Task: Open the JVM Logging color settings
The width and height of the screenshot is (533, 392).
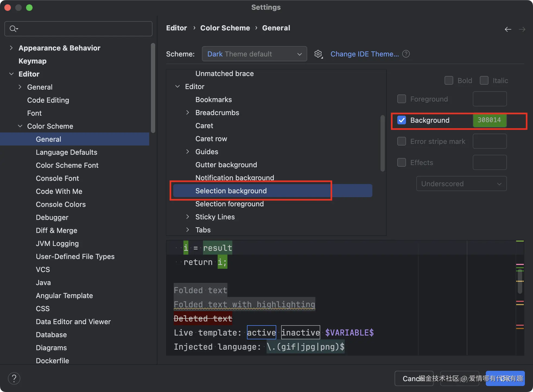Action: [x=57, y=244]
